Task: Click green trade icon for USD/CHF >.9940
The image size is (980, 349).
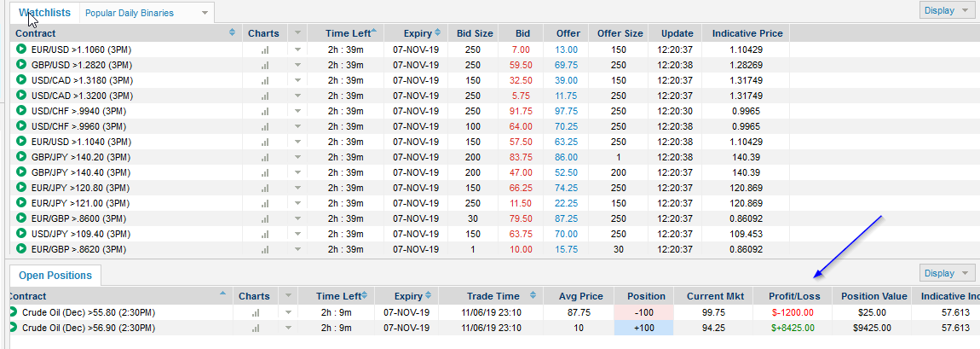Action: (x=21, y=111)
